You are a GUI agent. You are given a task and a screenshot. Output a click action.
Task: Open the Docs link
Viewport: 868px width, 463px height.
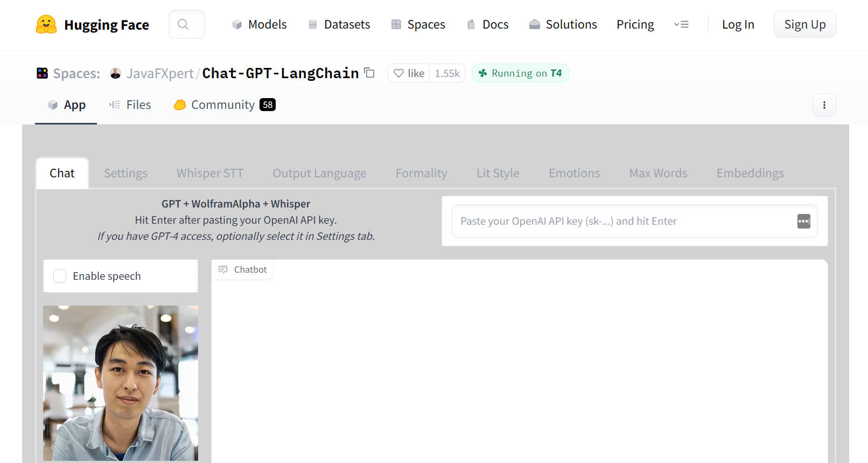point(487,24)
